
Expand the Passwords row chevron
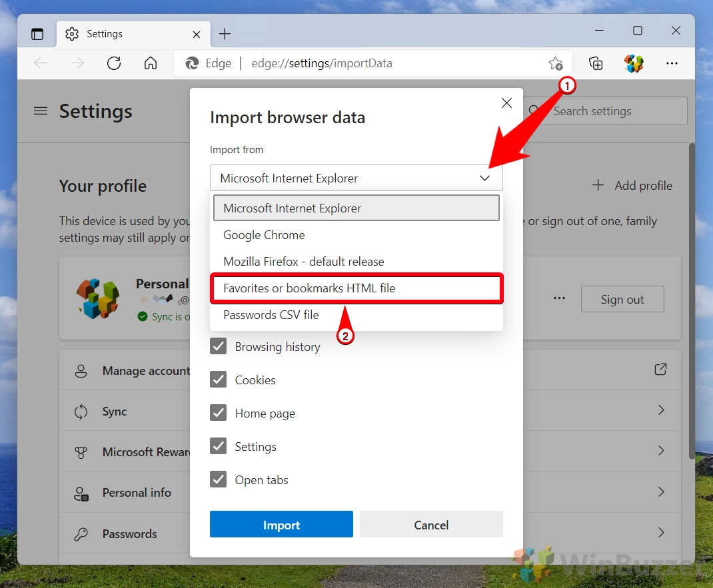[661, 533]
